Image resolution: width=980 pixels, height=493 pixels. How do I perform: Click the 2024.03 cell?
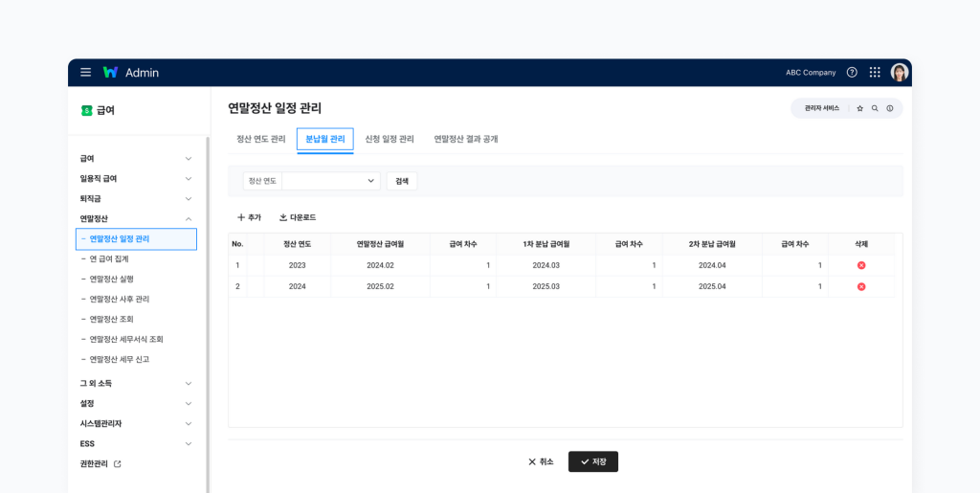click(546, 265)
